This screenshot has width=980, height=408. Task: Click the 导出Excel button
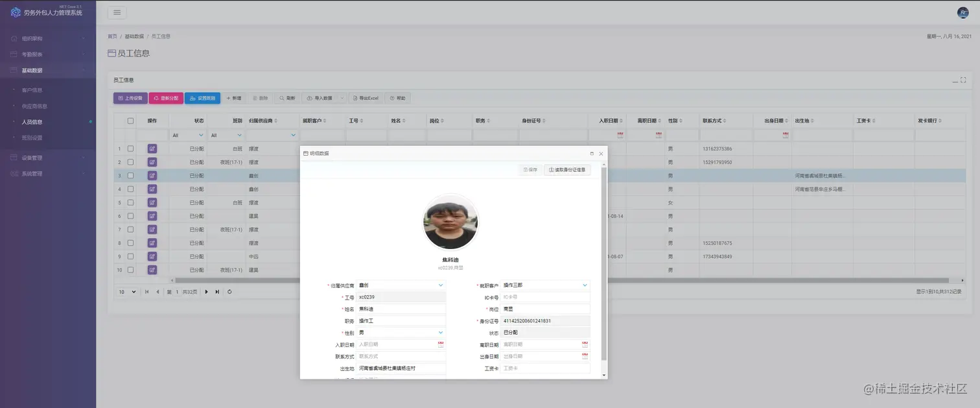[x=366, y=98]
